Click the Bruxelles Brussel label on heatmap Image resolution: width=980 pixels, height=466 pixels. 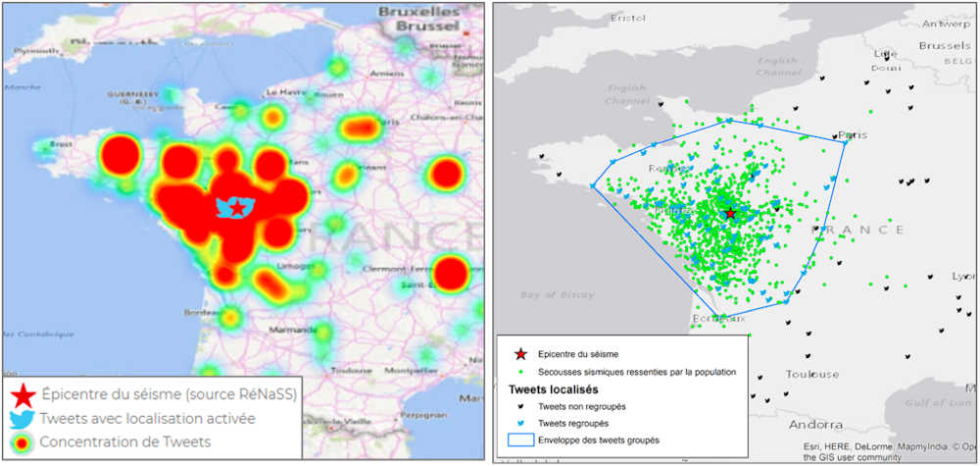tap(422, 23)
